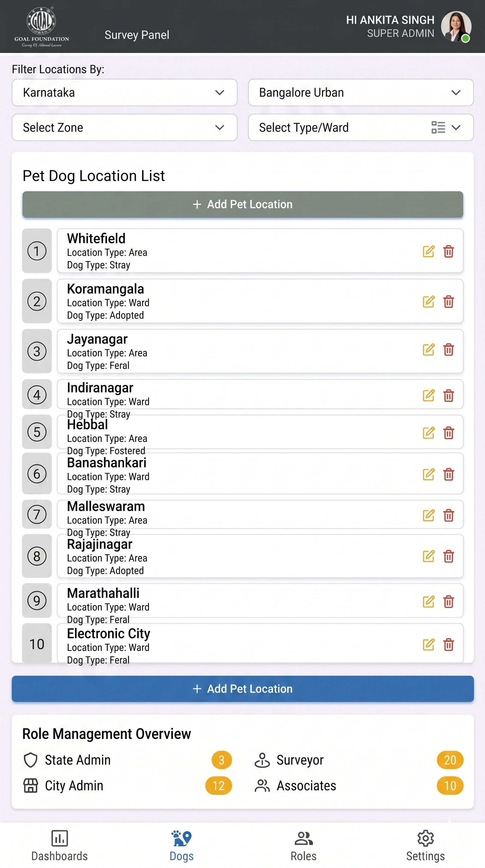
Task: Select the Surveyor role count badge
Action: [450, 760]
